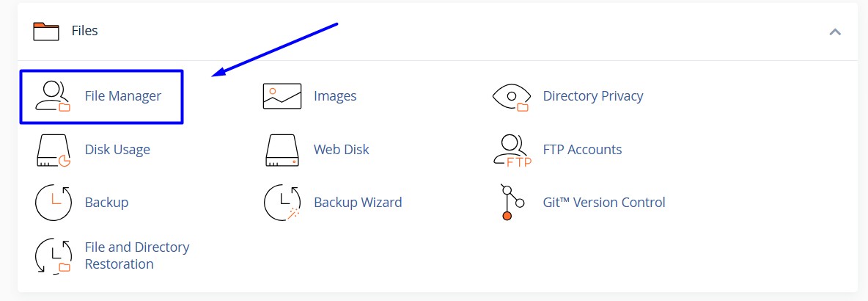The image size is (868, 301).
Task: Open the File Manager link
Action: (123, 96)
